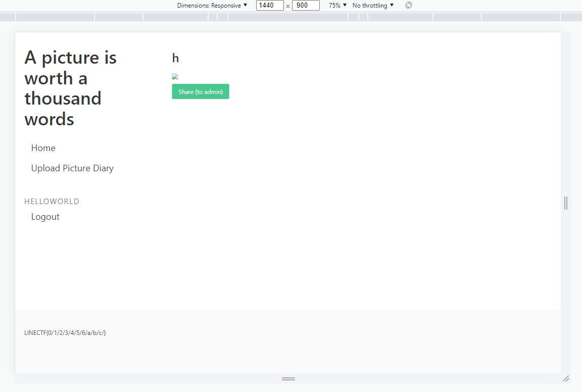The image size is (582, 392).
Task: Click the broken image icon under heading h
Action: pos(175,77)
